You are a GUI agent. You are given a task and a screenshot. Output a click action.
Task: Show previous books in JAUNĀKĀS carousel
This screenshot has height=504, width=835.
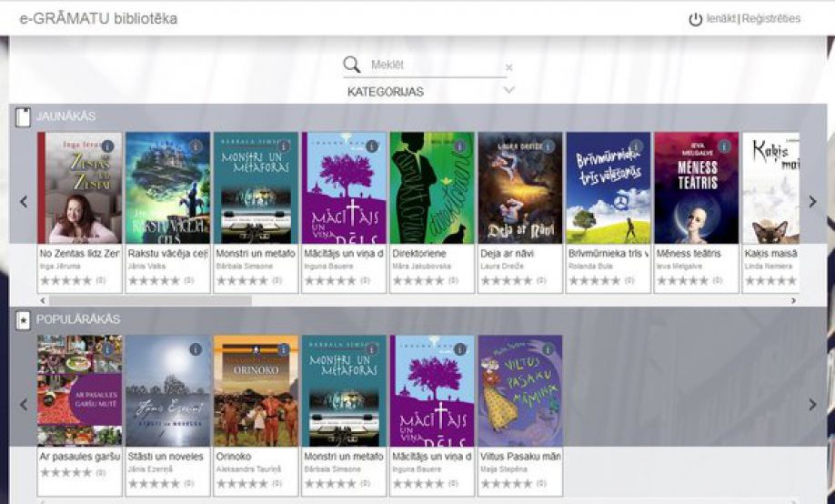pyautogui.click(x=24, y=202)
